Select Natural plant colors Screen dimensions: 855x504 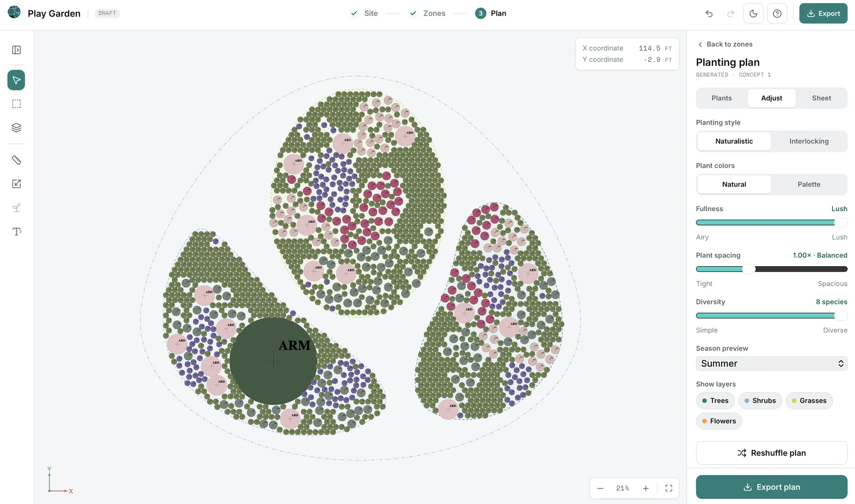point(734,184)
